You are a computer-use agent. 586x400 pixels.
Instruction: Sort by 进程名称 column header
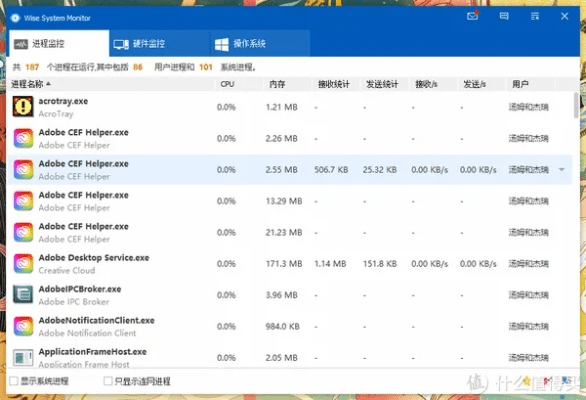click(x=110, y=84)
